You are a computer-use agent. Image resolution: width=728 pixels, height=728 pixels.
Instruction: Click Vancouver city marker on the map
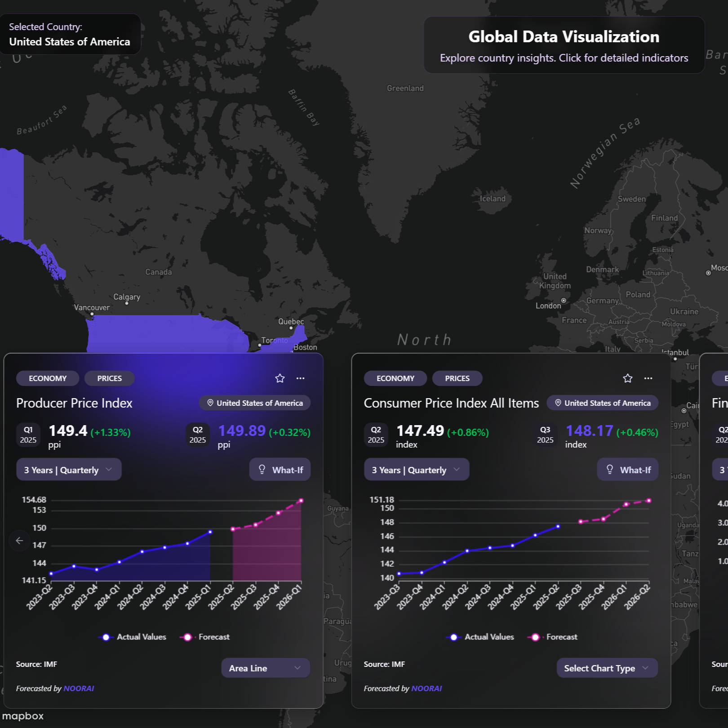pyautogui.click(x=92, y=314)
